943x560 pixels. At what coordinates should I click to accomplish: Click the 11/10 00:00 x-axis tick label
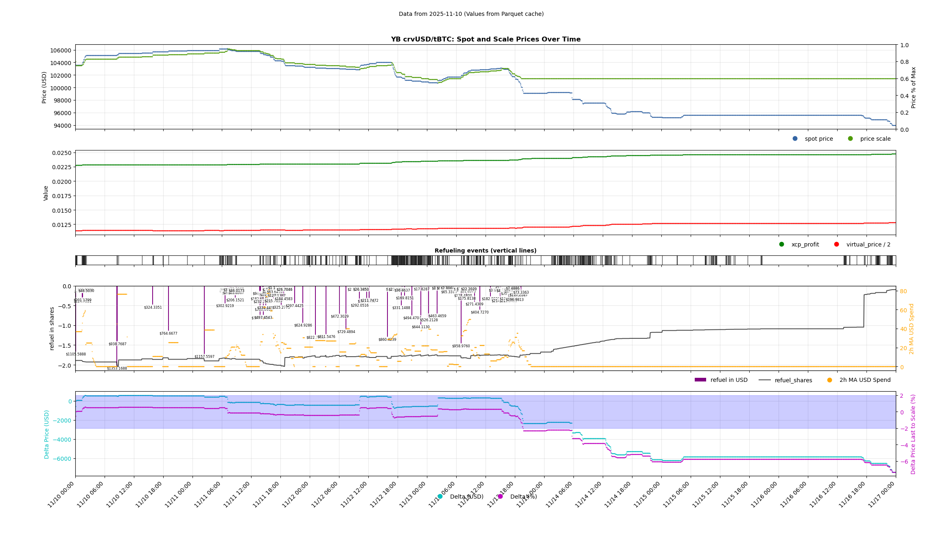[x=61, y=495]
